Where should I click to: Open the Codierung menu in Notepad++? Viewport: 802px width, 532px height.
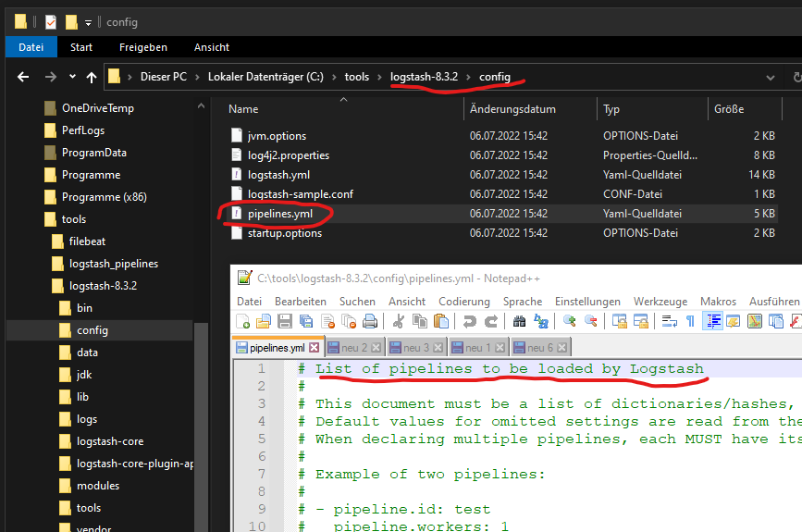[x=464, y=302]
